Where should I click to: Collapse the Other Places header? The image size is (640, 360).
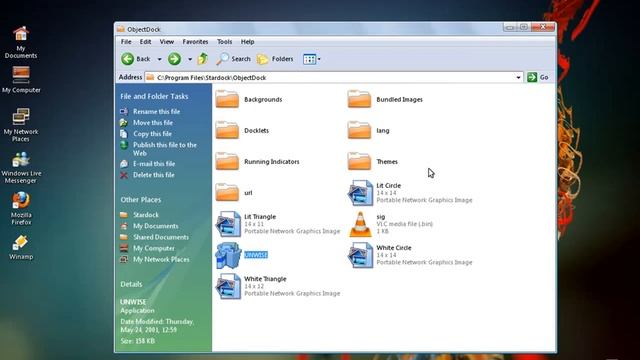(140, 200)
